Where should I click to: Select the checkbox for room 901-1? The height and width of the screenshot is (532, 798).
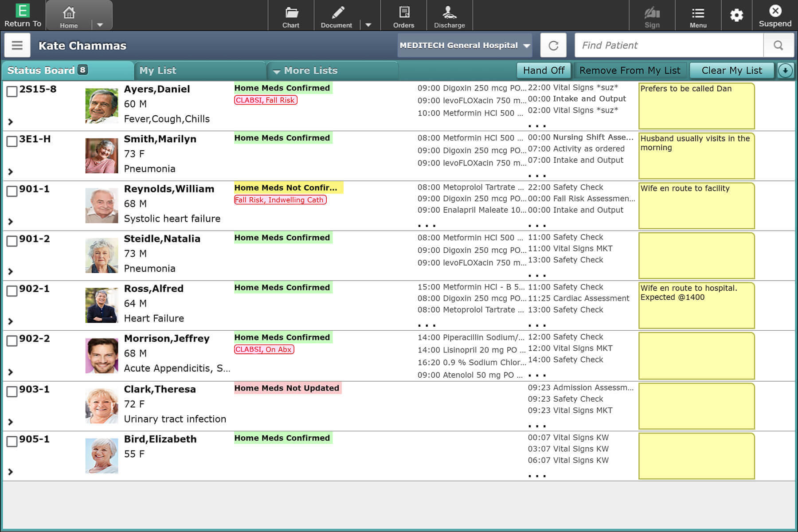pyautogui.click(x=12, y=191)
